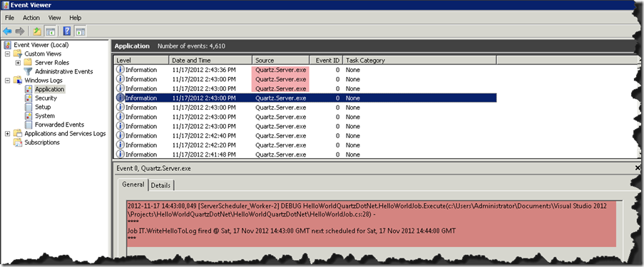Select the Application log in tree

point(49,89)
